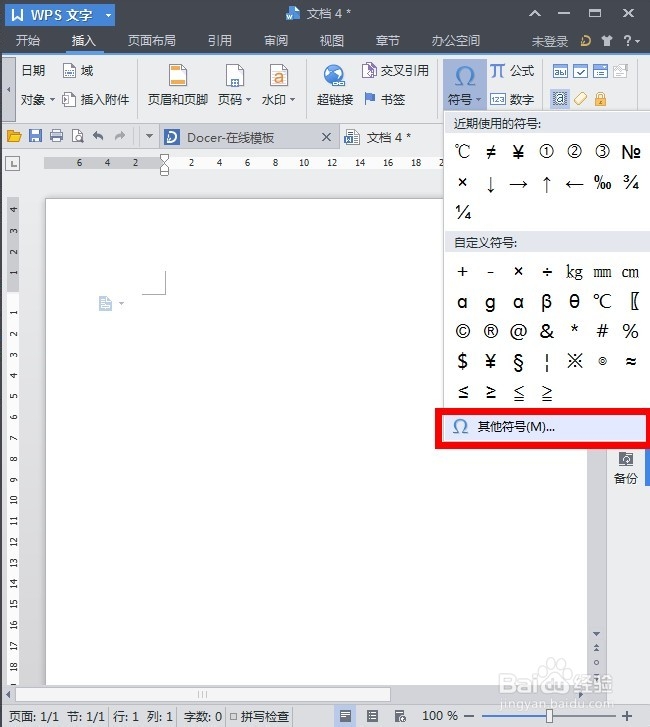Click 未登录 to sign in

549,42
